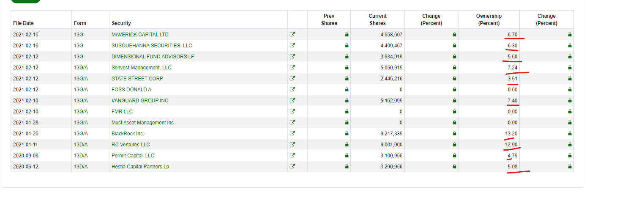This screenshot has width=644, height=198.
Task: Click rightmost lock icon in MAVERICK row
Action: click(x=570, y=35)
